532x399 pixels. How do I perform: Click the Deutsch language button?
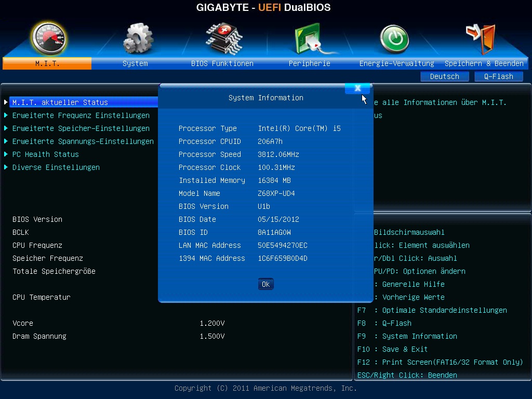coord(445,76)
